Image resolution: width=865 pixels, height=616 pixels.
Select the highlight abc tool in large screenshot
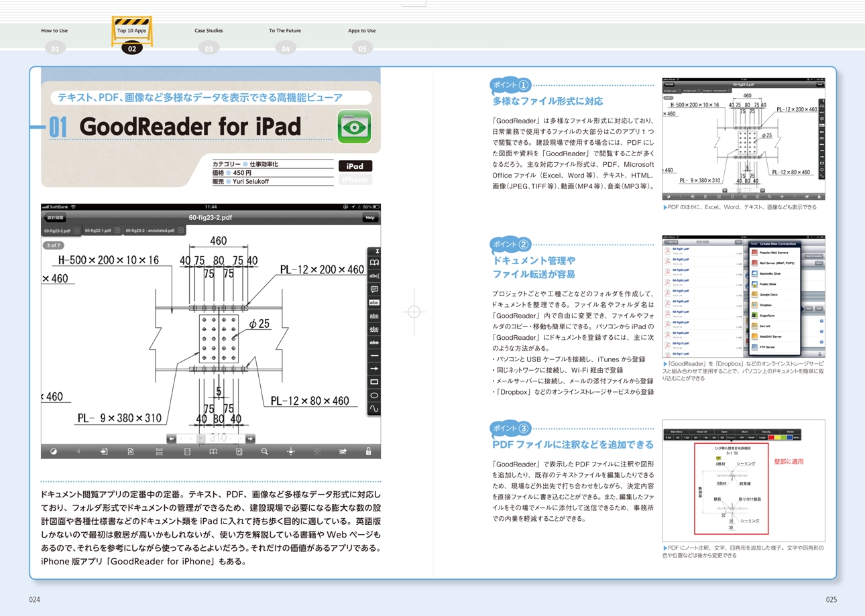[374, 303]
